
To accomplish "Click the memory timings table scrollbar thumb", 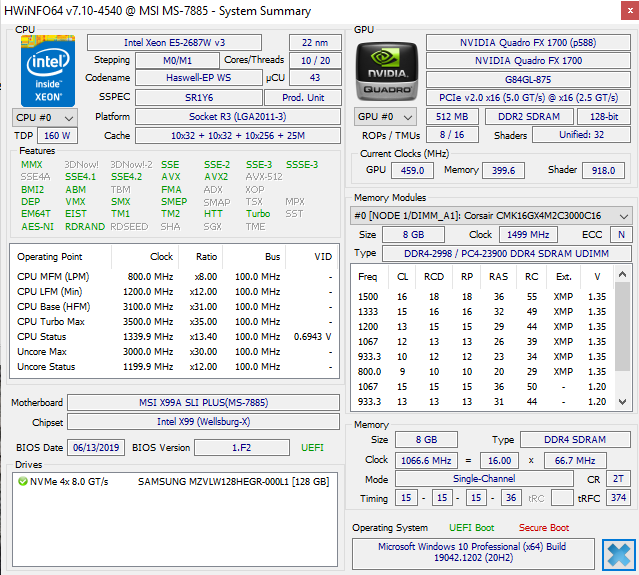I will [x=622, y=326].
